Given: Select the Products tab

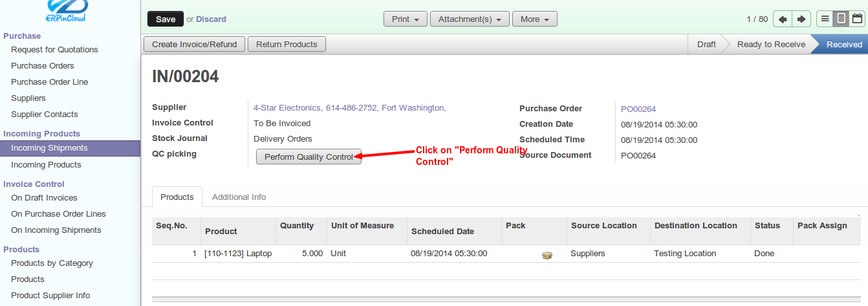Looking at the screenshot, I should point(177,197).
